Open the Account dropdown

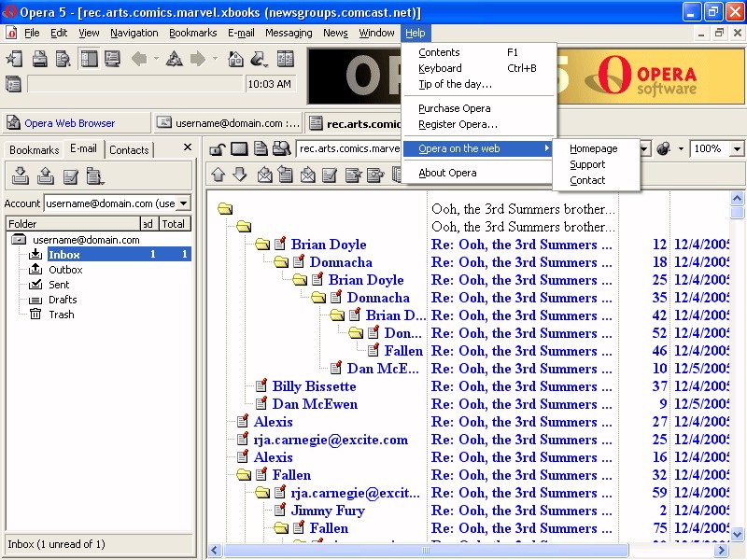click(x=183, y=203)
